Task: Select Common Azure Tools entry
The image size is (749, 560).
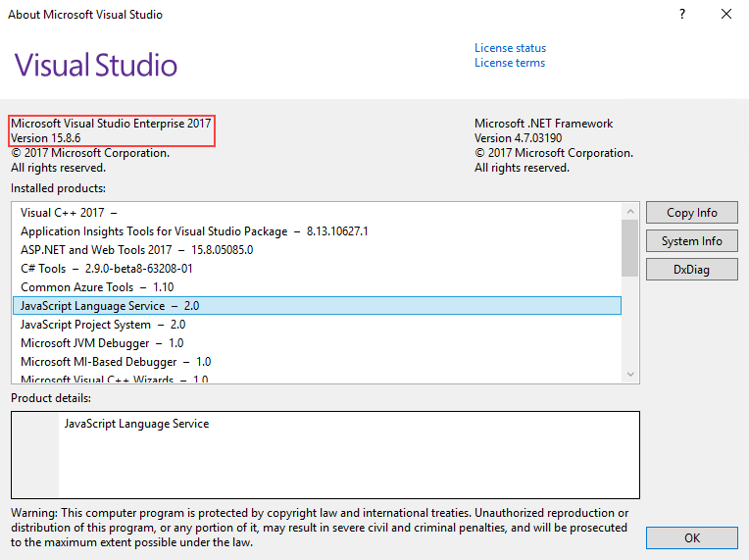Action: [318, 287]
